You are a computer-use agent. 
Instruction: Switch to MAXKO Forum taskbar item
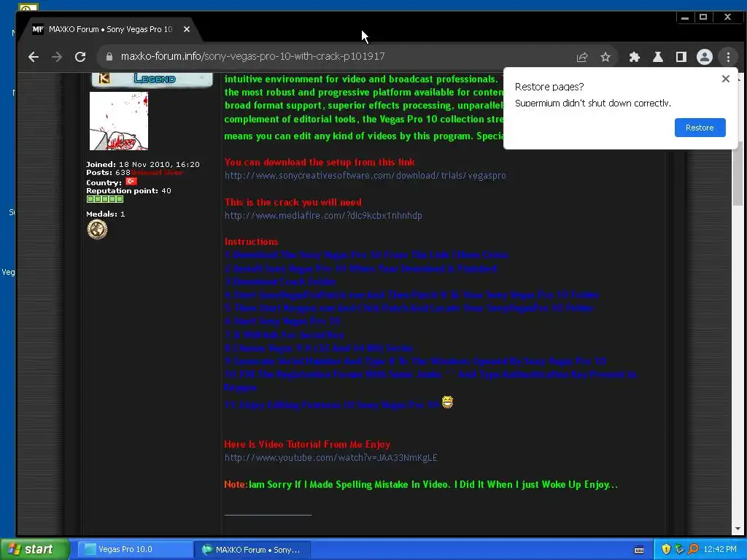tap(252, 550)
